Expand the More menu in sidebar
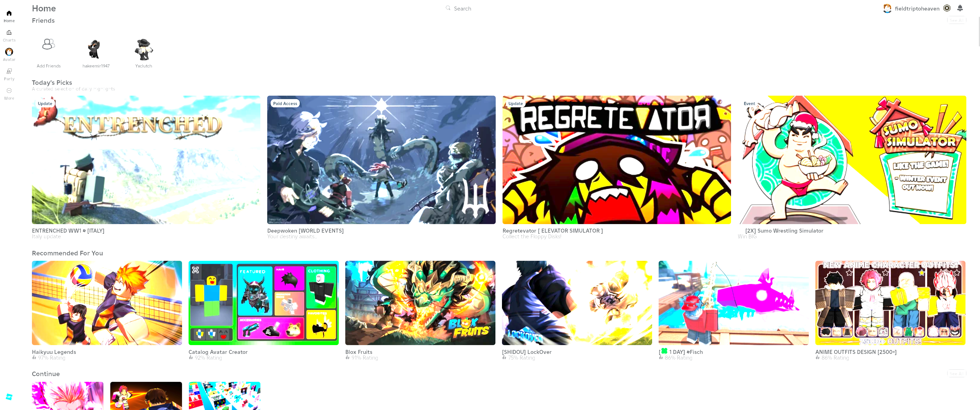The width and height of the screenshot is (980, 410). [x=9, y=91]
